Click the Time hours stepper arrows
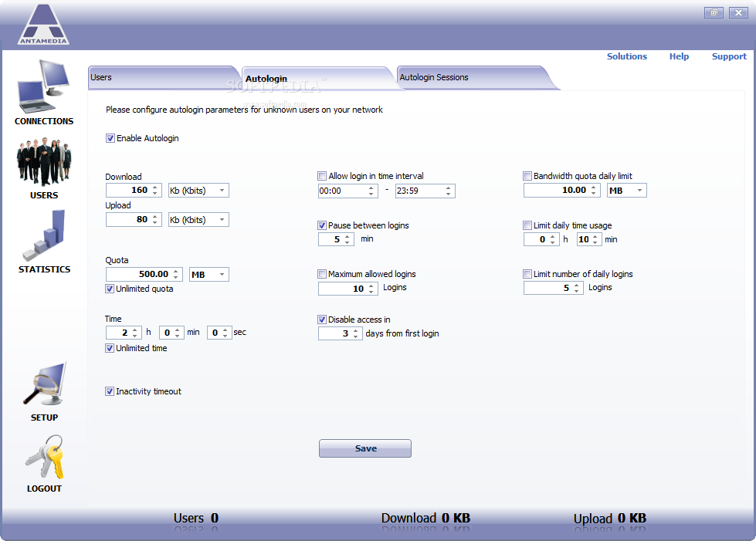This screenshot has height=541, width=756. (x=134, y=333)
